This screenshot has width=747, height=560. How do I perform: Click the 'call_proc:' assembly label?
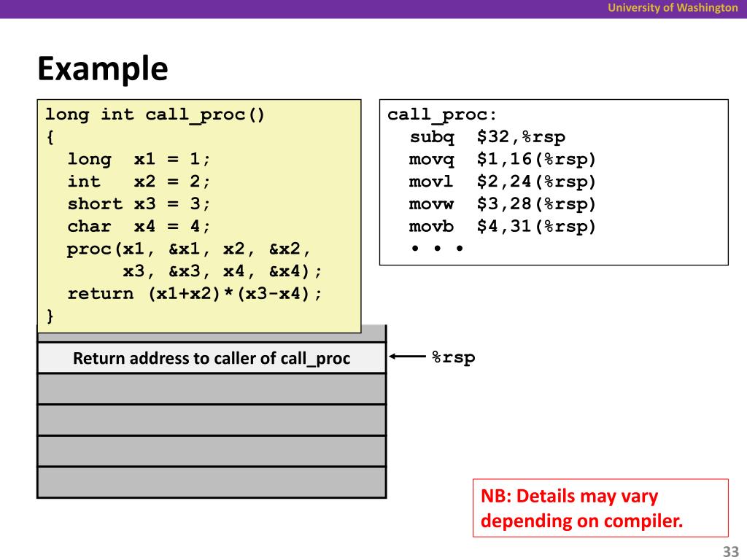pos(442,114)
